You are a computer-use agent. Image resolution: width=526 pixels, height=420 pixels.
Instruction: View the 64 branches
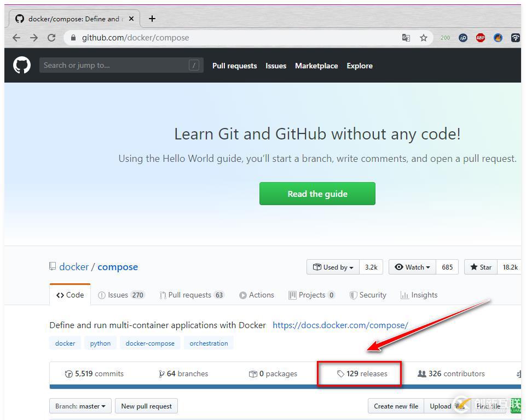183,374
